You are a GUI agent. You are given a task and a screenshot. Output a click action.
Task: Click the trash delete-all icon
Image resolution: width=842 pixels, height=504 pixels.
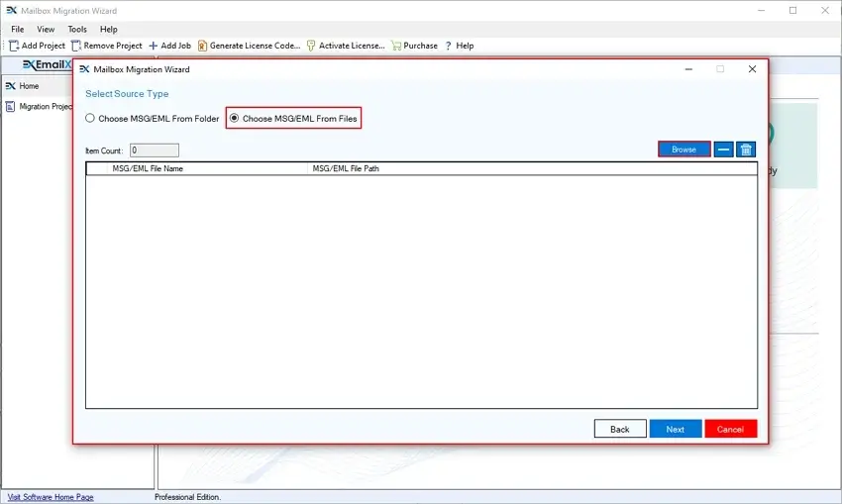pyautogui.click(x=746, y=150)
